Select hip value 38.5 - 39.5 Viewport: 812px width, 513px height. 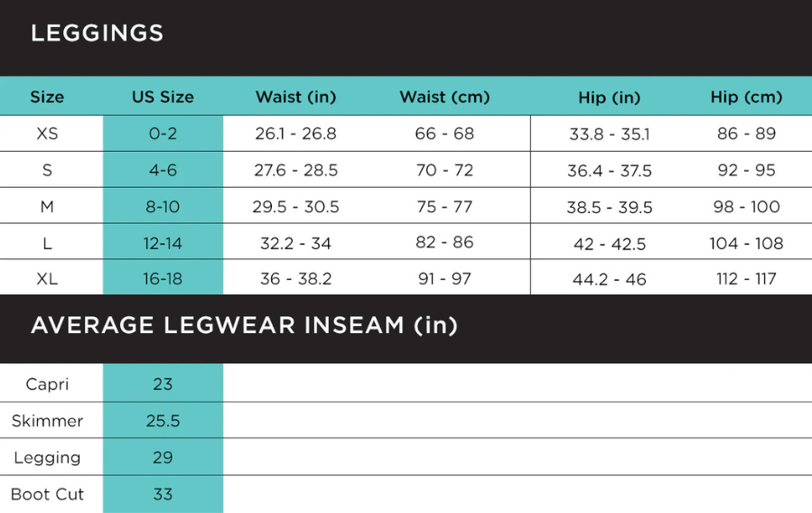609,207
